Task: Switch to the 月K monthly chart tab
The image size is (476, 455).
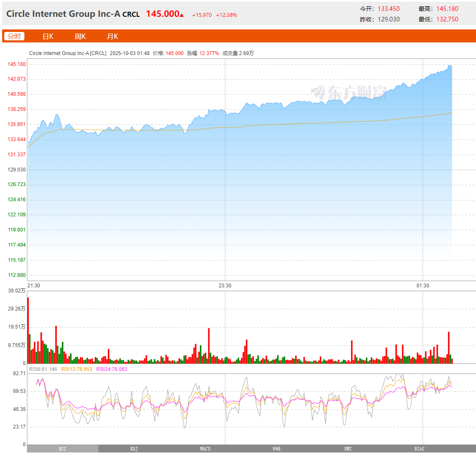Action: point(112,37)
